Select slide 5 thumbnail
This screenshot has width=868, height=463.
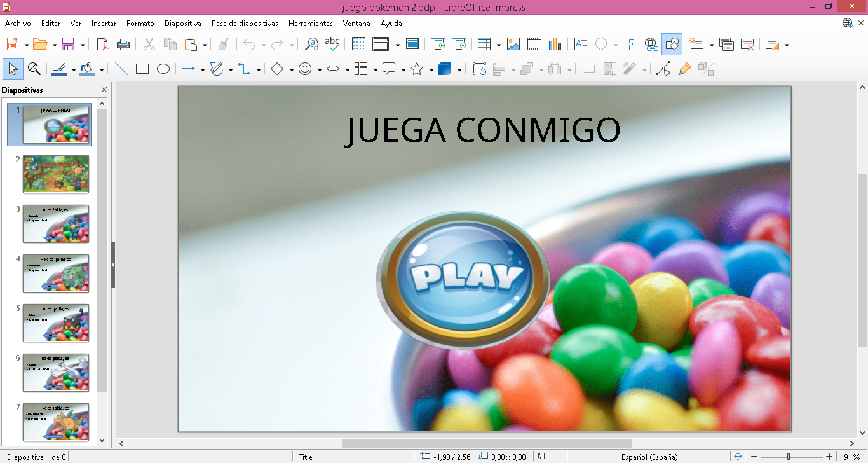[x=56, y=322]
